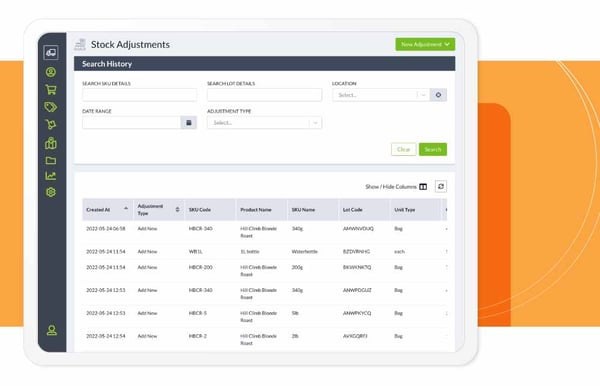Click the Clear button
The width and height of the screenshot is (600, 386).
pos(404,149)
